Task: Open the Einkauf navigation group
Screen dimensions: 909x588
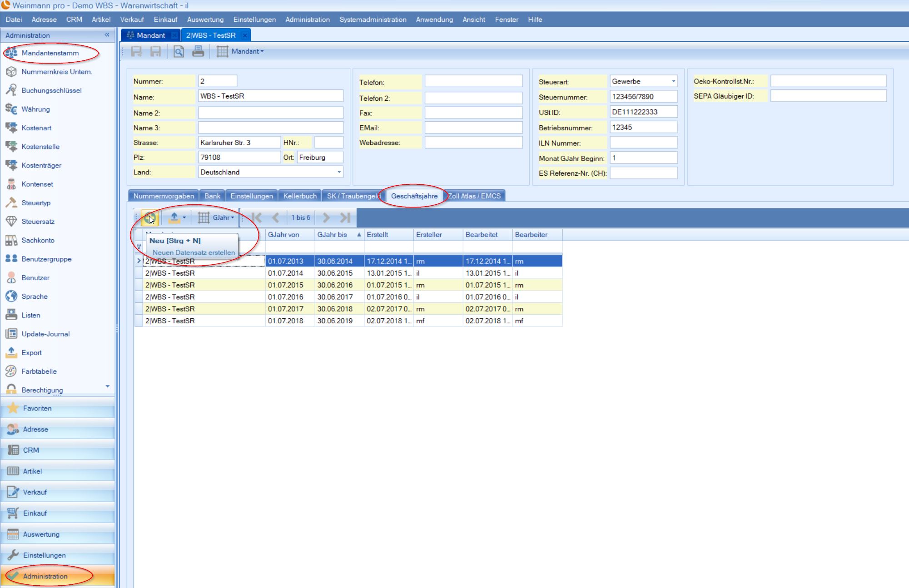Action: [57, 513]
